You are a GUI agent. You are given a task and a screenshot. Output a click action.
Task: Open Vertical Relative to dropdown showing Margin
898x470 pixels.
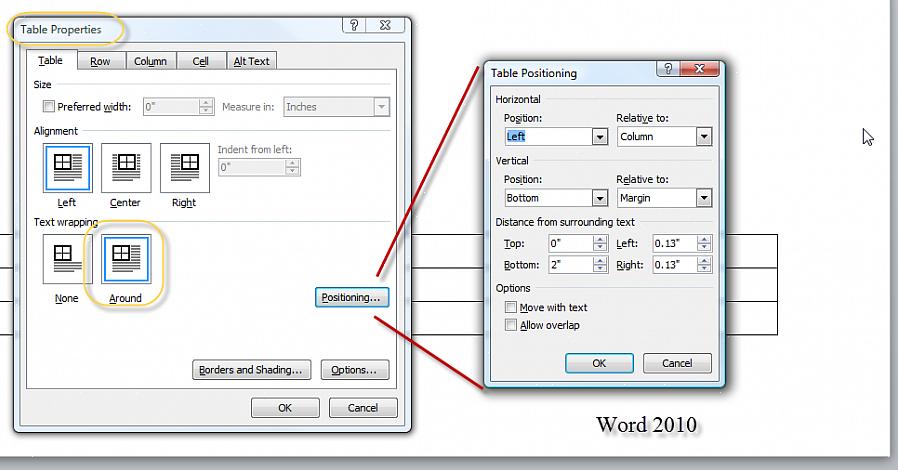coord(704,198)
